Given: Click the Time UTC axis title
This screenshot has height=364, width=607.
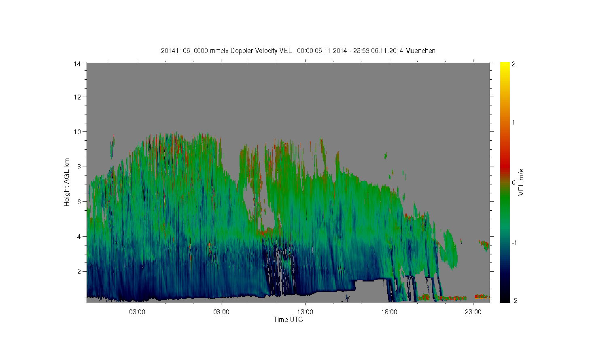Looking at the screenshot, I should click(288, 320).
